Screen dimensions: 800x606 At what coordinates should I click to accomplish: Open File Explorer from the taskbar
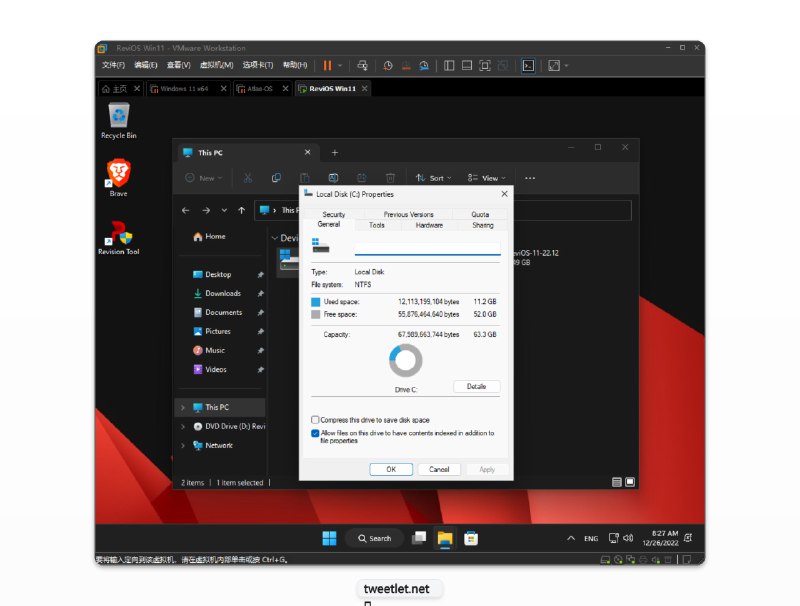click(444, 538)
